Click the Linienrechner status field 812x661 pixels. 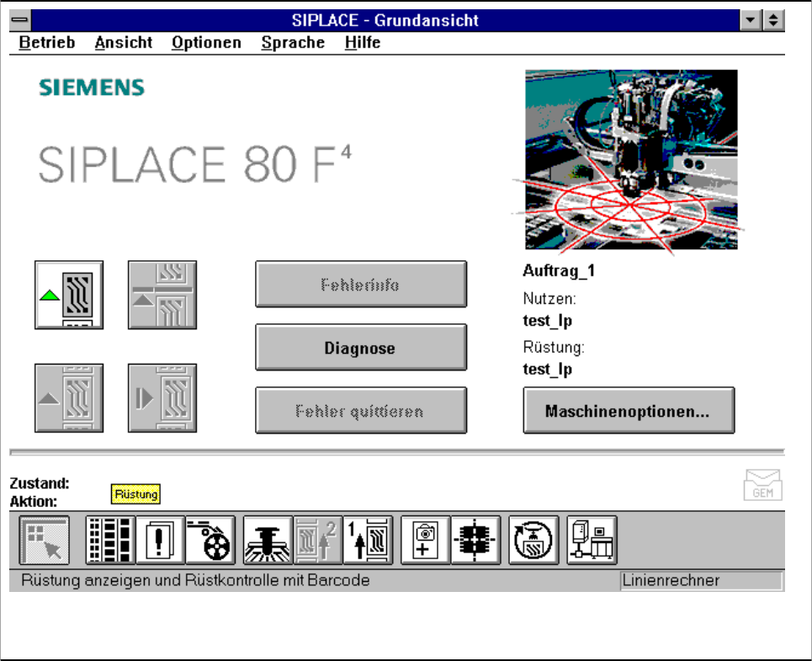tap(701, 581)
